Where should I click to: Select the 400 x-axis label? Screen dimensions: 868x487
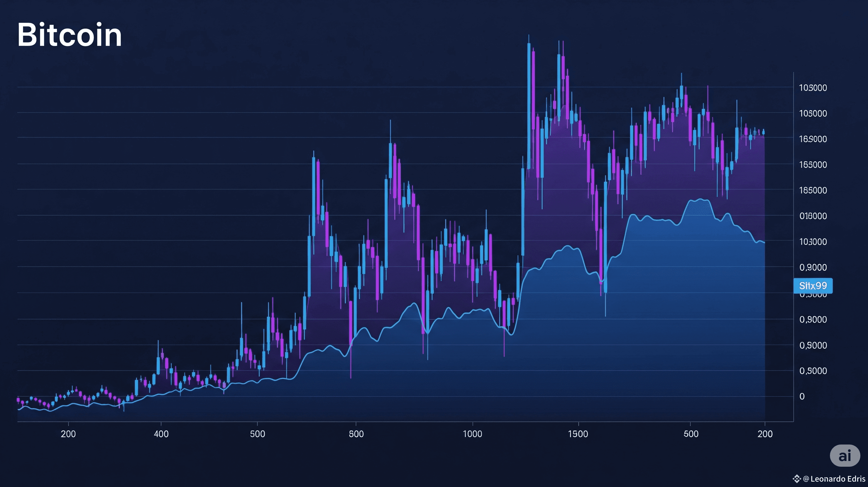pos(161,434)
